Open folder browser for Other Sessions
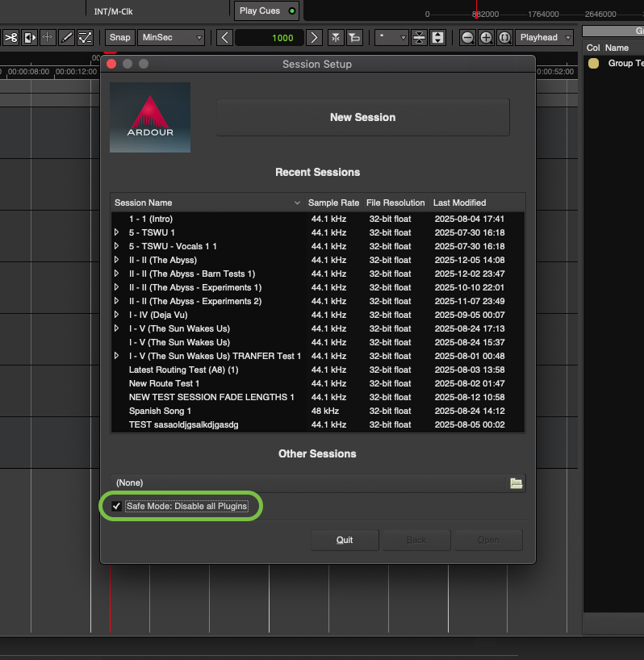The height and width of the screenshot is (660, 644). pyautogui.click(x=516, y=483)
